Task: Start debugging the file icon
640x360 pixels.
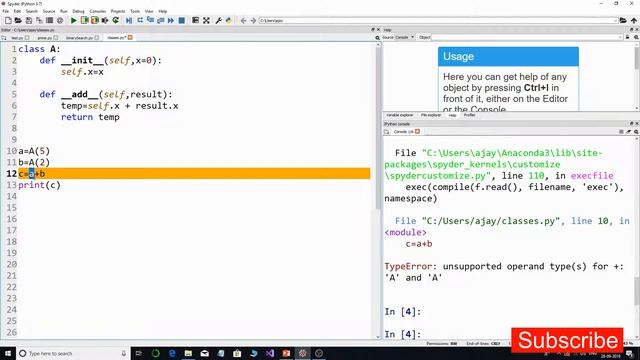Action: (x=129, y=20)
